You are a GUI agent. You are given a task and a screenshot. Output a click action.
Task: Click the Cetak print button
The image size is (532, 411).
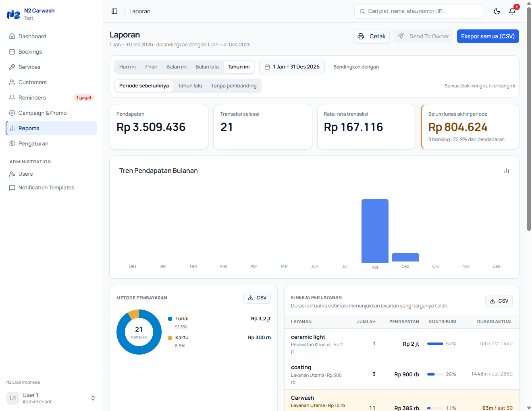click(371, 36)
